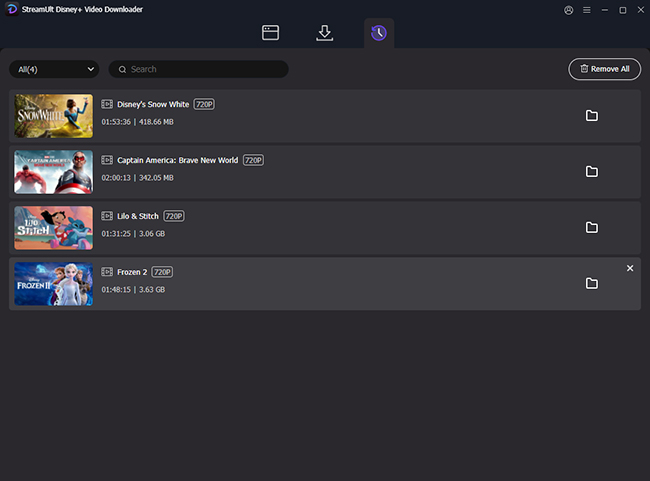650x481 pixels.
Task: Click the 720P badge on Lilo & Stitch
Action: click(x=174, y=216)
